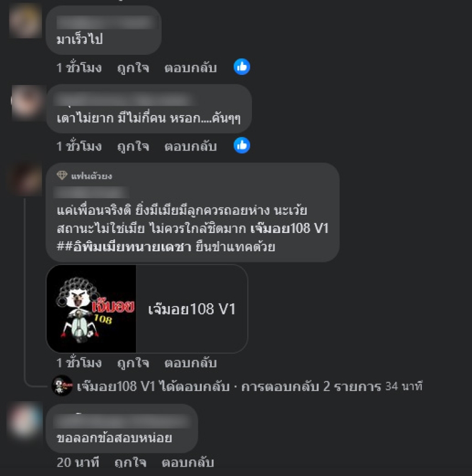This screenshot has width=472, height=476.
Task: Click the "1 ชั่วโมง" timestamp of first comment
Action: pos(79,68)
